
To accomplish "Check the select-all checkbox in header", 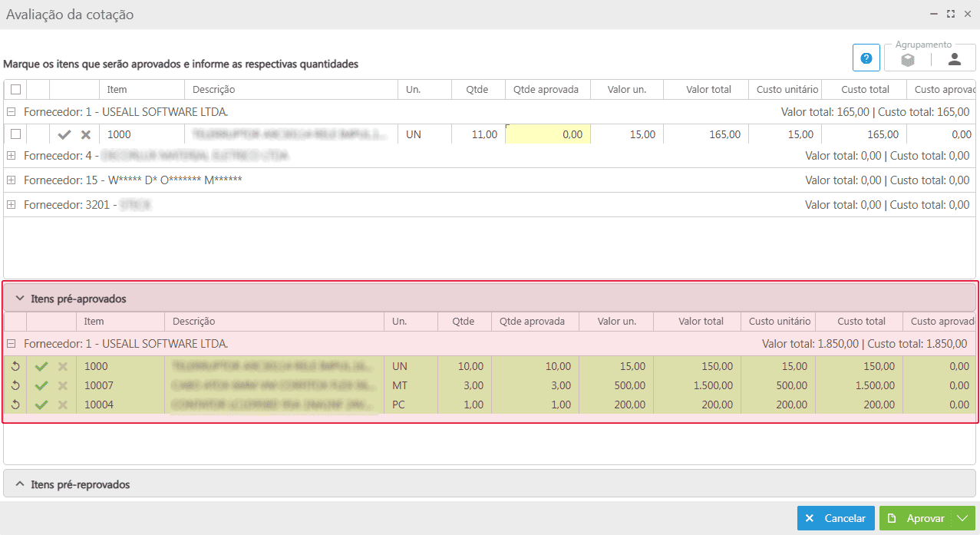I will 15,89.
